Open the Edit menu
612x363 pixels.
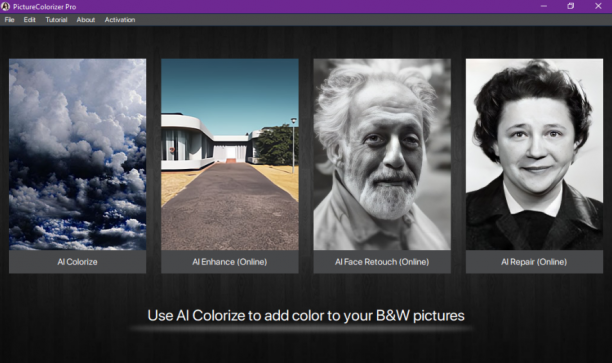(x=29, y=20)
